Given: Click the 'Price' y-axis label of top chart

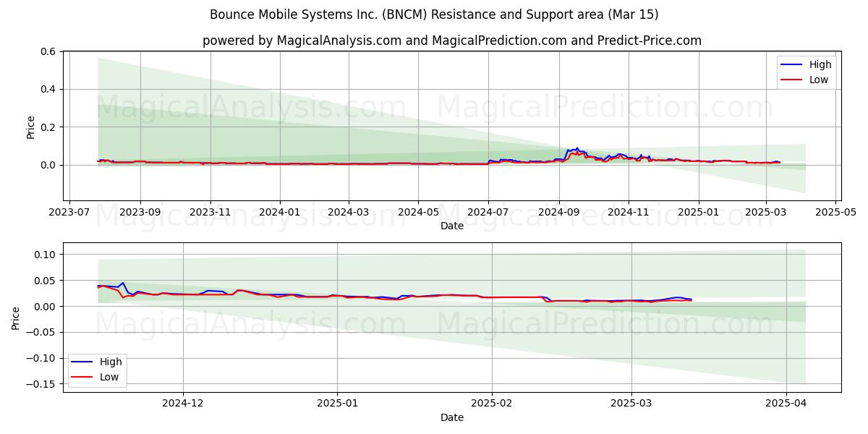Looking at the screenshot, I should (x=30, y=127).
